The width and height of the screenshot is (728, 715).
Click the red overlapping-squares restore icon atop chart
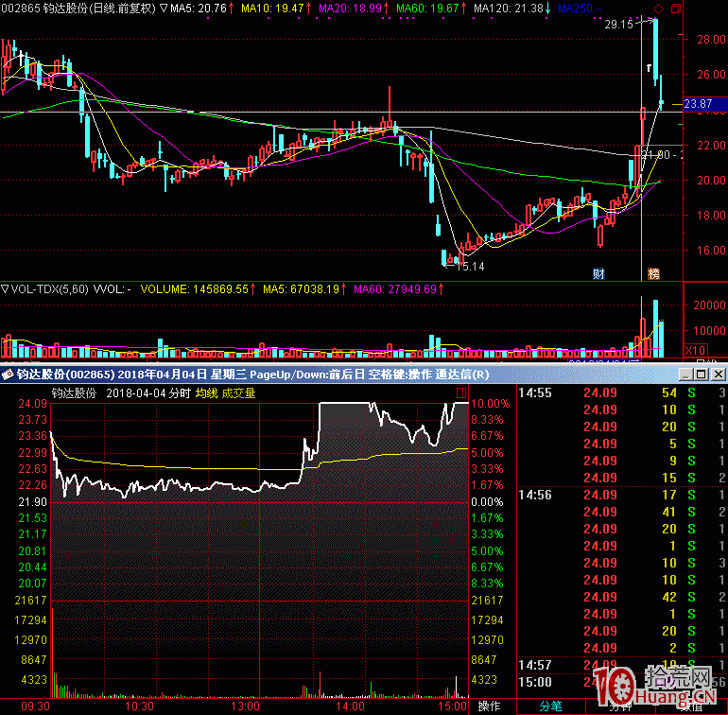click(x=676, y=9)
